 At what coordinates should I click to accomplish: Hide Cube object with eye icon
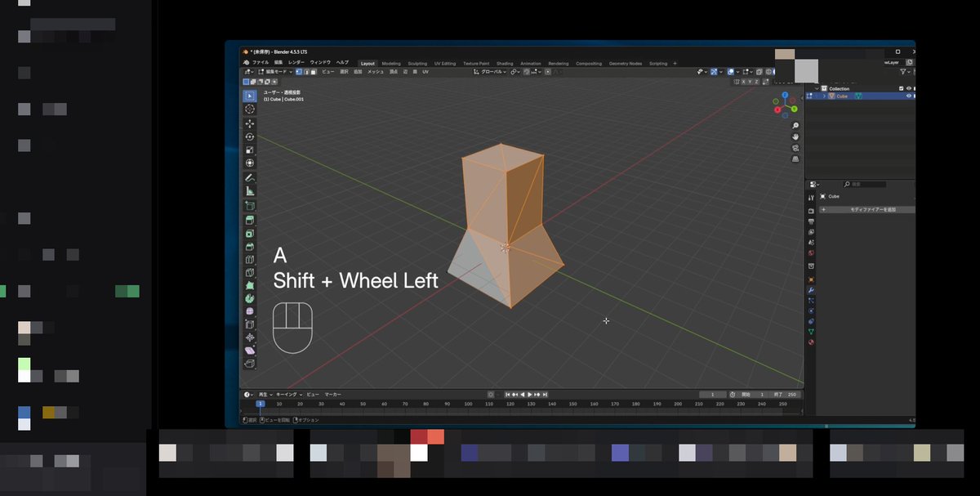pos(909,96)
